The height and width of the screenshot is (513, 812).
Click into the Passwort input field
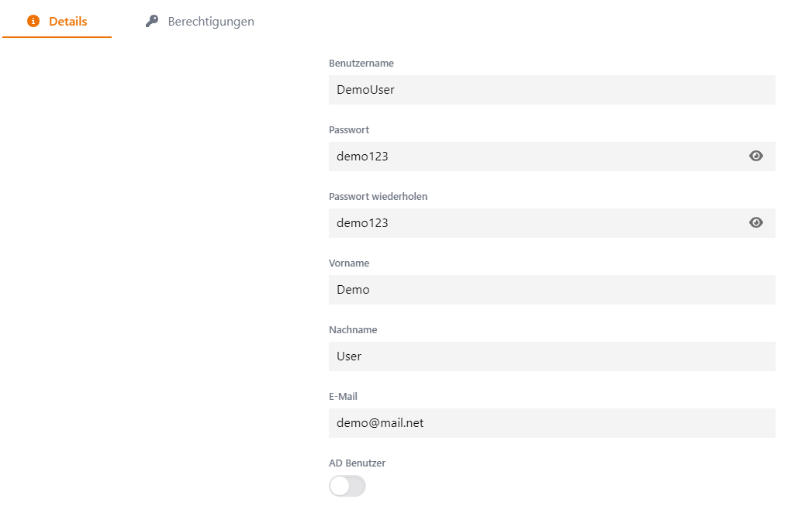[x=535, y=157]
